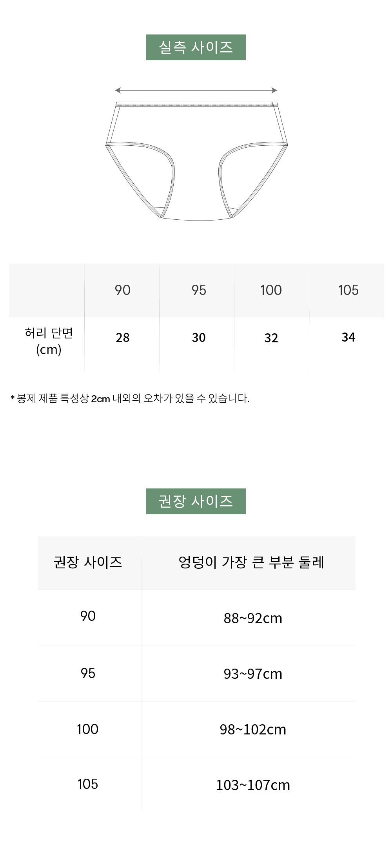Select the 103~107cm hip range cell

pos(253,785)
